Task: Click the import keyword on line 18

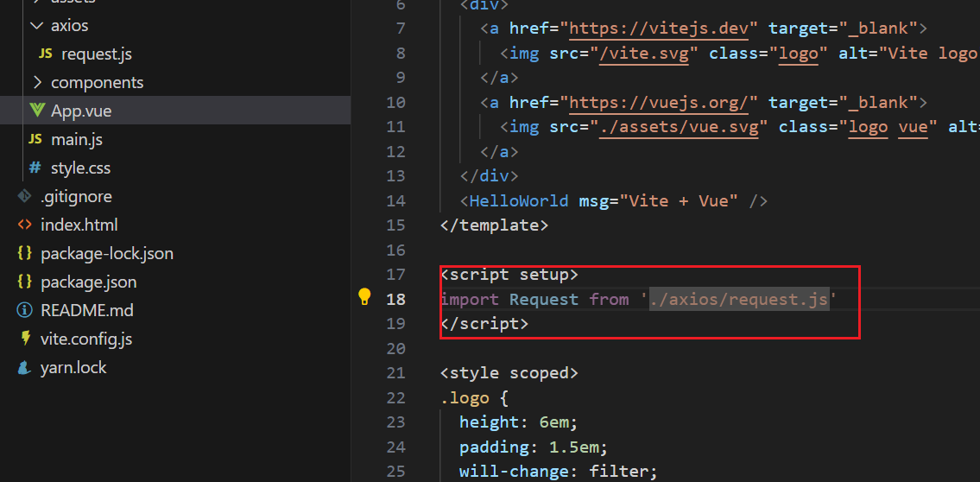Action: pyautogui.click(x=470, y=300)
